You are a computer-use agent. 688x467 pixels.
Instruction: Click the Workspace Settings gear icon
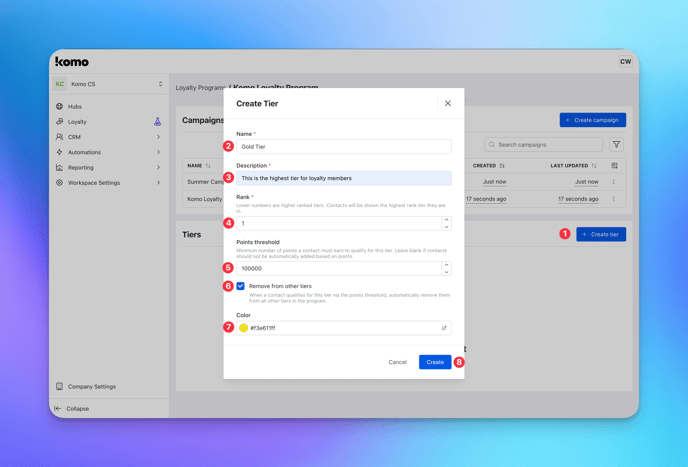pyautogui.click(x=59, y=183)
